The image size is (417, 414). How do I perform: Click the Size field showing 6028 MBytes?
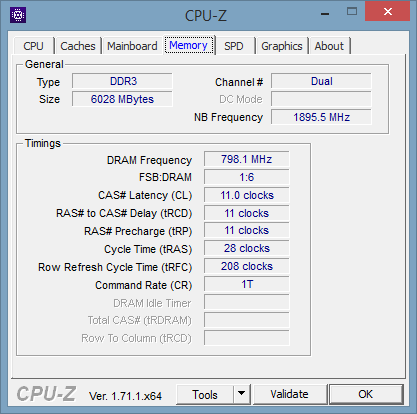(x=122, y=99)
